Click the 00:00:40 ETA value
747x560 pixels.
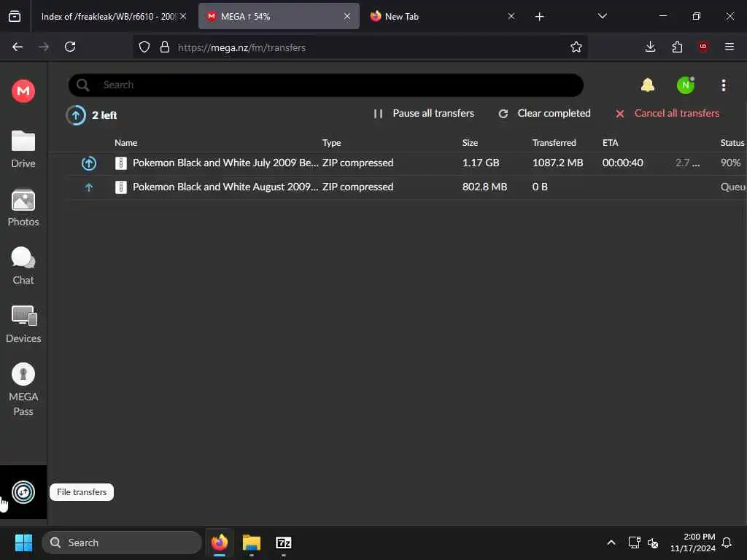(x=623, y=163)
